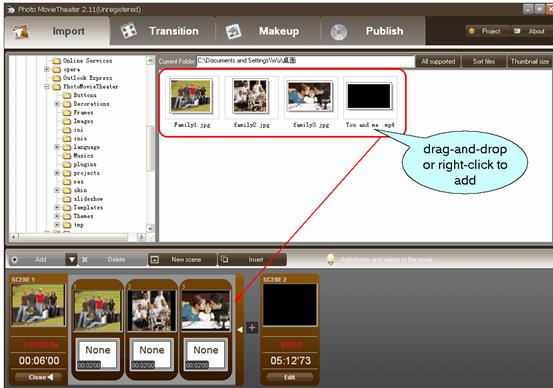Click the Publish disc icon
The image size is (553, 388).
[x=339, y=32]
